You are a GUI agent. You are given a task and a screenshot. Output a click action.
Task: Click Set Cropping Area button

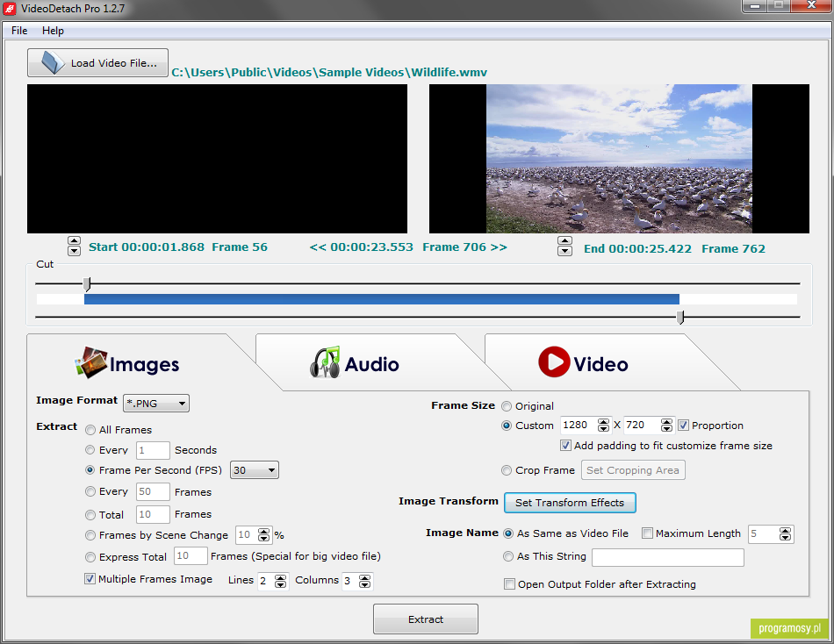[x=633, y=470]
